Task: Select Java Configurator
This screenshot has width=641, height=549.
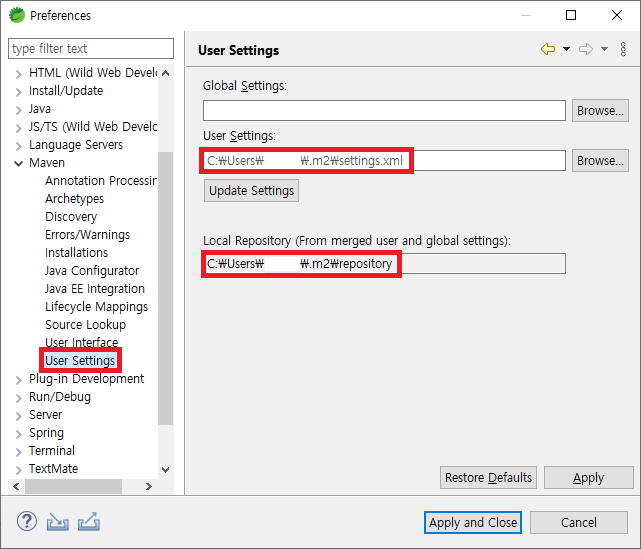Action: point(92,271)
